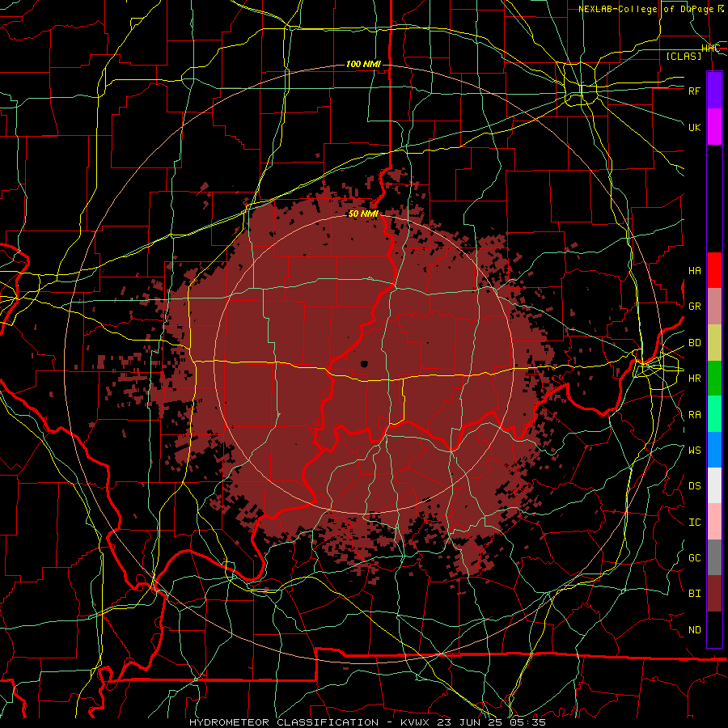Screen dimensions: 728x728
Task: Click the [CLAS] legend heading
Action: [x=684, y=56]
